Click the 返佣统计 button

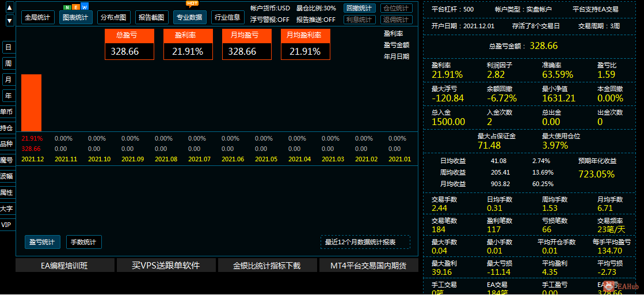coord(397,20)
